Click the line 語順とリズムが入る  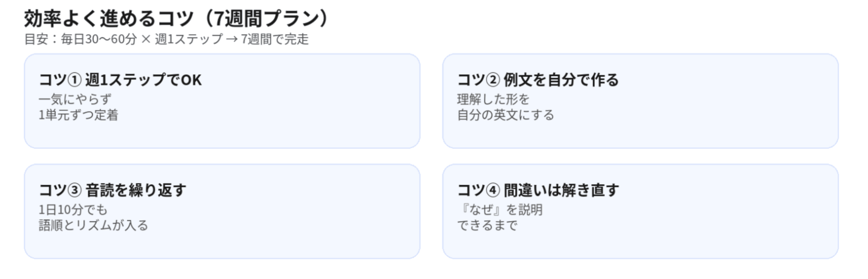pos(93,226)
